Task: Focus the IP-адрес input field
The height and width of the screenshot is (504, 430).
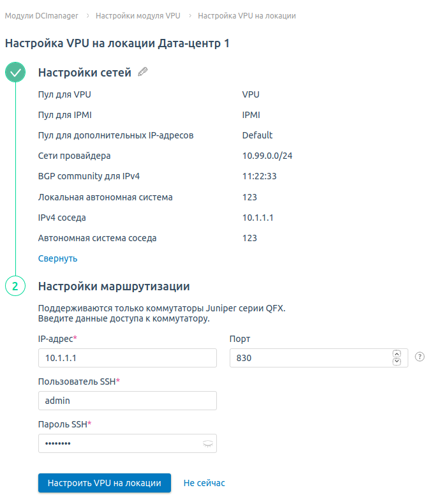Action: 127,358
